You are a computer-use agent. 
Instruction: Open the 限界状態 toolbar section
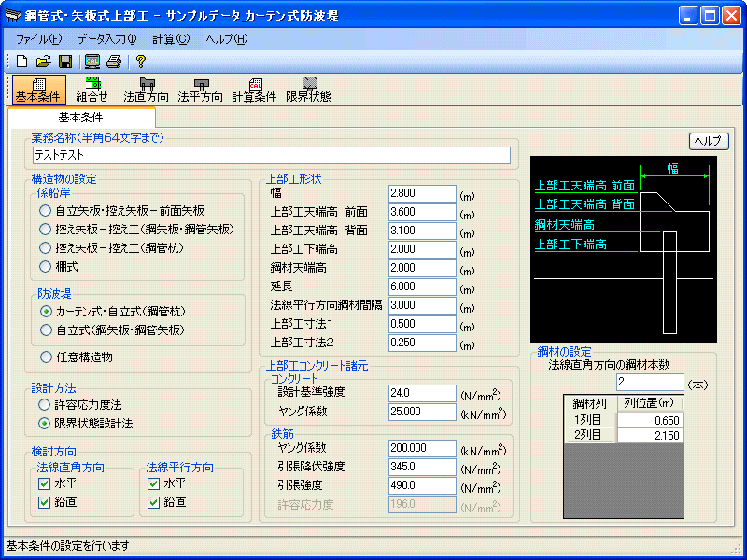click(308, 90)
